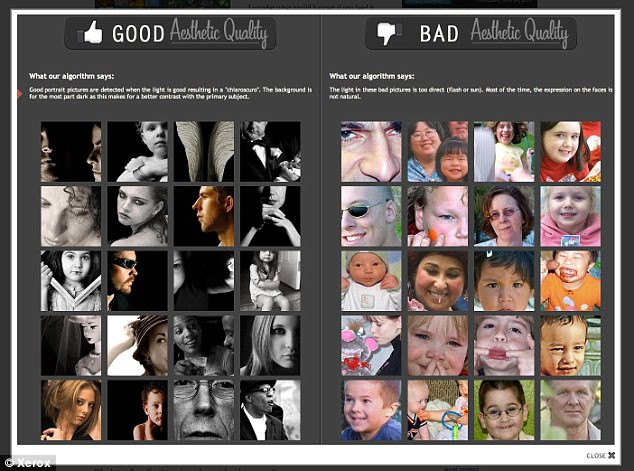Open the newborn baby in white thumbnail
634x471 pixels.
point(370,280)
